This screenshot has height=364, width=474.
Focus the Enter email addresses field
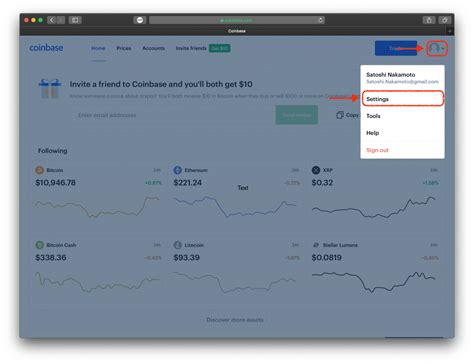click(173, 115)
